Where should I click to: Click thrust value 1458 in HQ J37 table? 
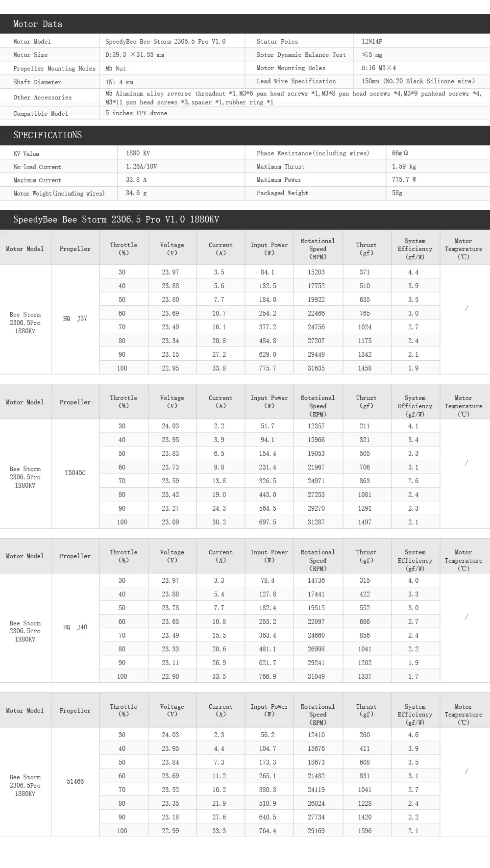pos(365,368)
